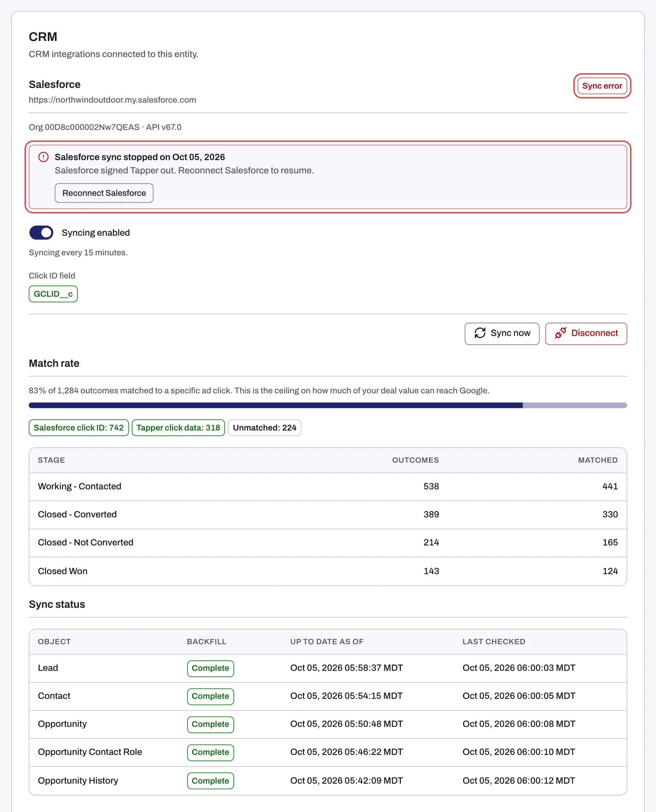Select the Working - Contacted stage row
The image size is (656, 812).
point(328,487)
